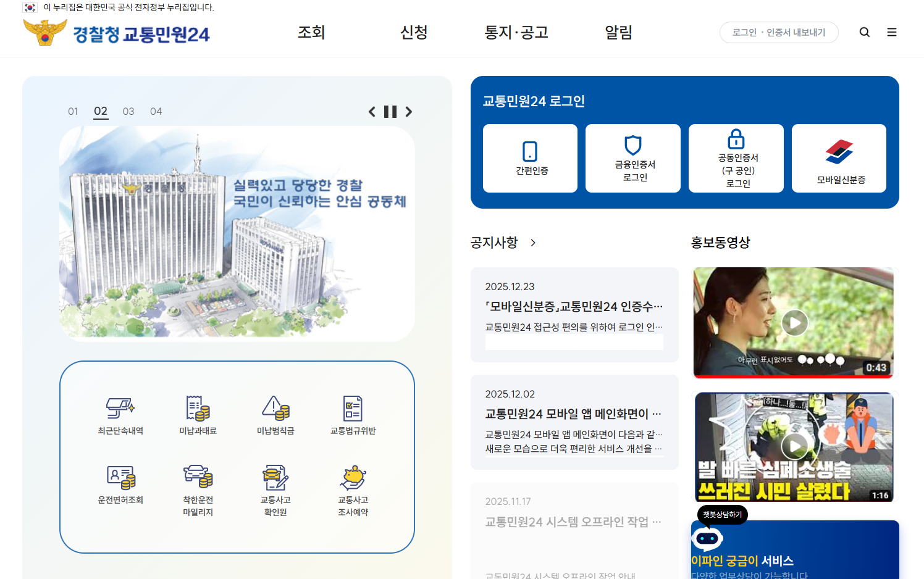Open the 신청 menu
Screen dimensions: 924x579
click(414, 32)
